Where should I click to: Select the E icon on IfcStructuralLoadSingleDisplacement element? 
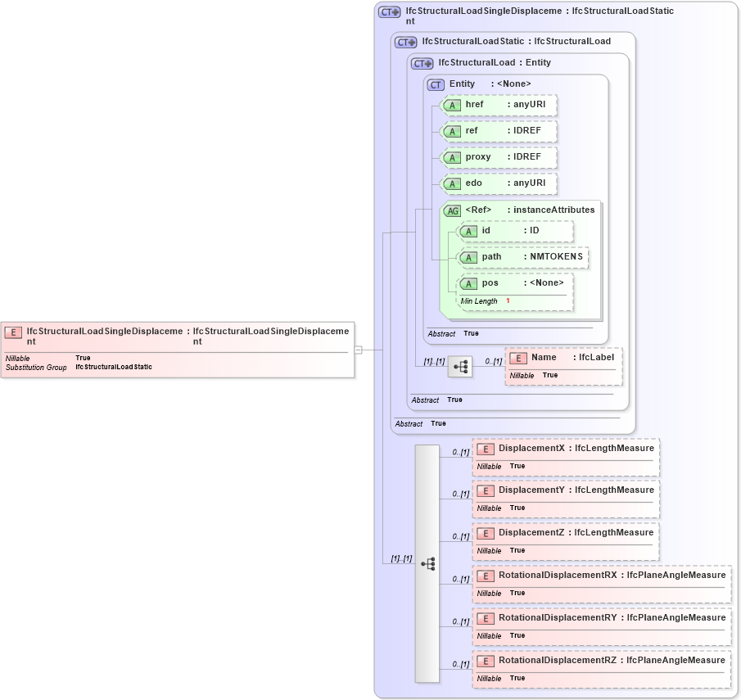click(12, 332)
